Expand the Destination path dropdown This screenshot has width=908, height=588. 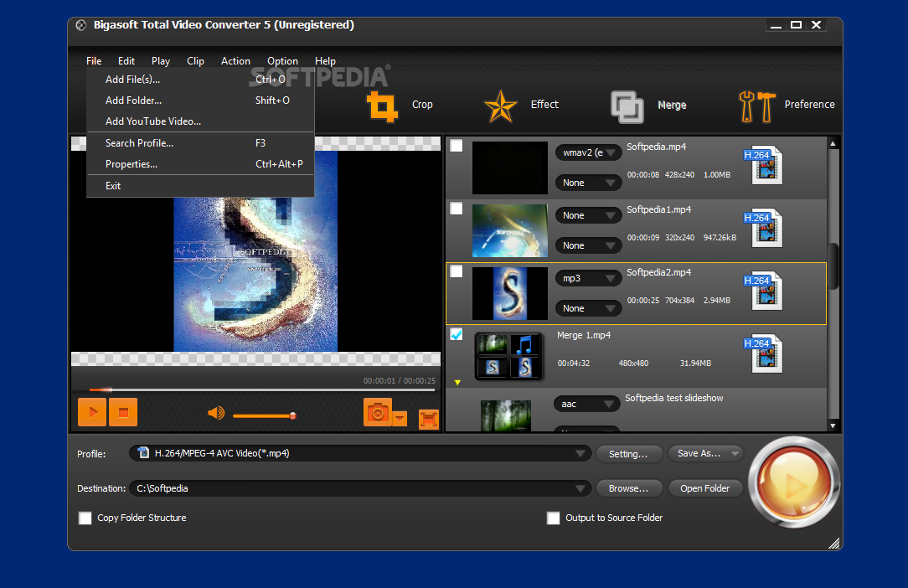(x=580, y=489)
